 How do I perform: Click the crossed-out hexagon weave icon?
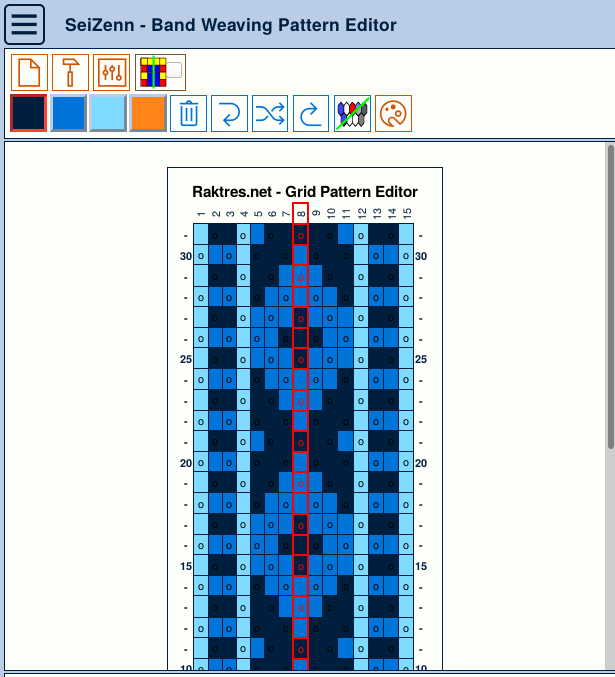(352, 114)
